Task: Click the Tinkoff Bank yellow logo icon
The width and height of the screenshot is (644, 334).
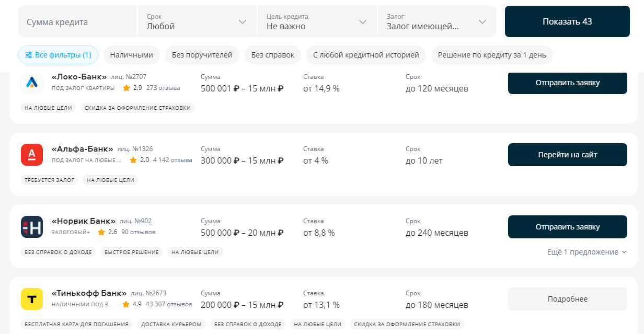Action: [x=32, y=298]
